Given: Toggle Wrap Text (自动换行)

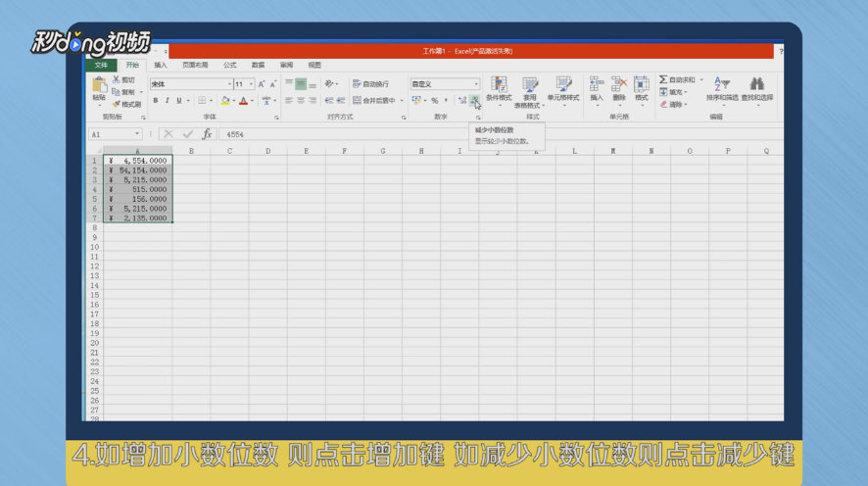Looking at the screenshot, I should coord(371,84).
